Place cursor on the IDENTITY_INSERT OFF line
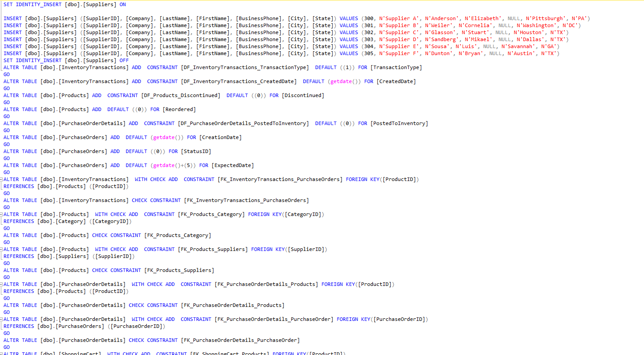This screenshot has width=644, height=355. coord(65,60)
